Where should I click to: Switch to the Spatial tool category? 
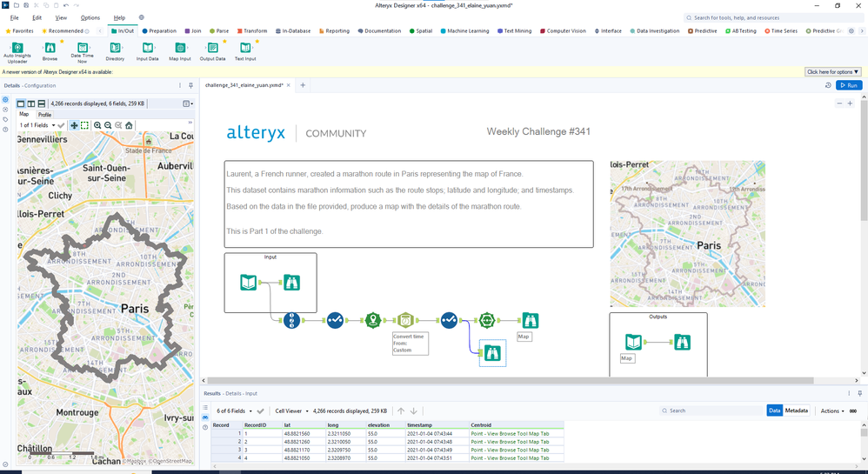click(x=421, y=31)
